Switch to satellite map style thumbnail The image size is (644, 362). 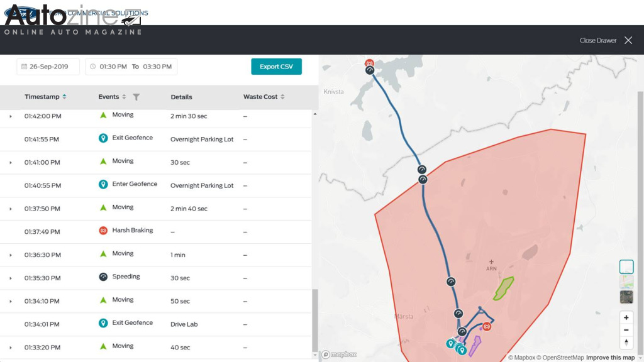click(x=626, y=297)
